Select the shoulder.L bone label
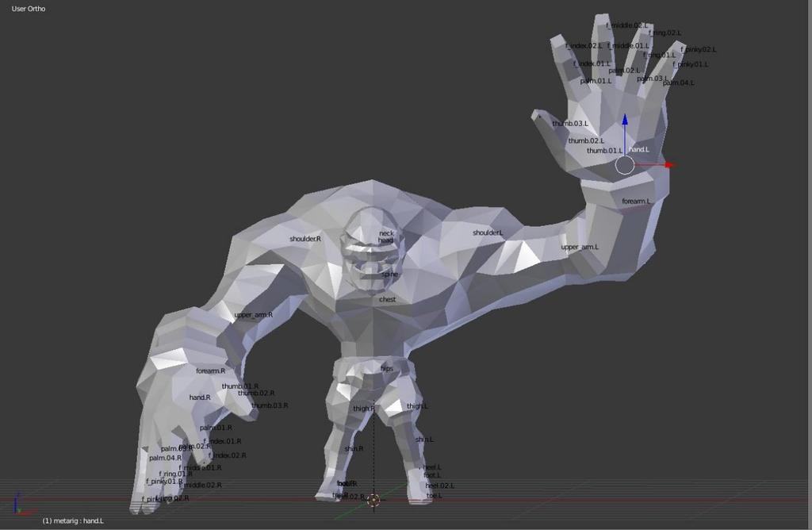Image resolution: width=812 pixels, height=530 pixels. 488,232
